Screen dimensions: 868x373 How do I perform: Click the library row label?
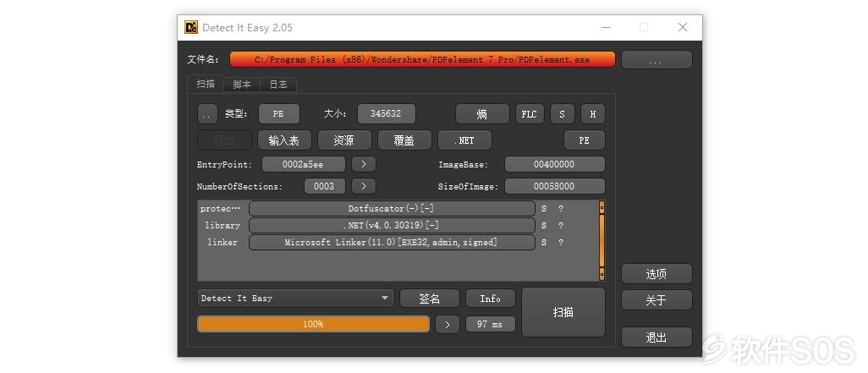click(222, 225)
